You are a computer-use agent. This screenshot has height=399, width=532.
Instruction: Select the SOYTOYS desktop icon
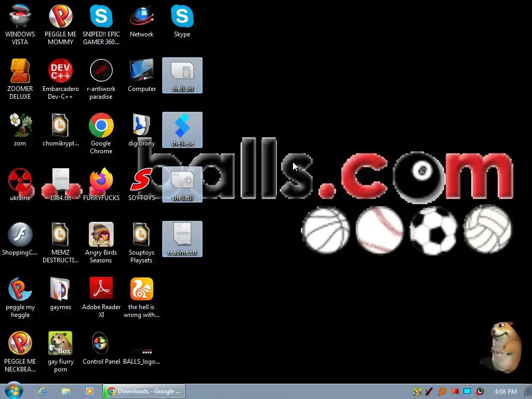(141, 184)
